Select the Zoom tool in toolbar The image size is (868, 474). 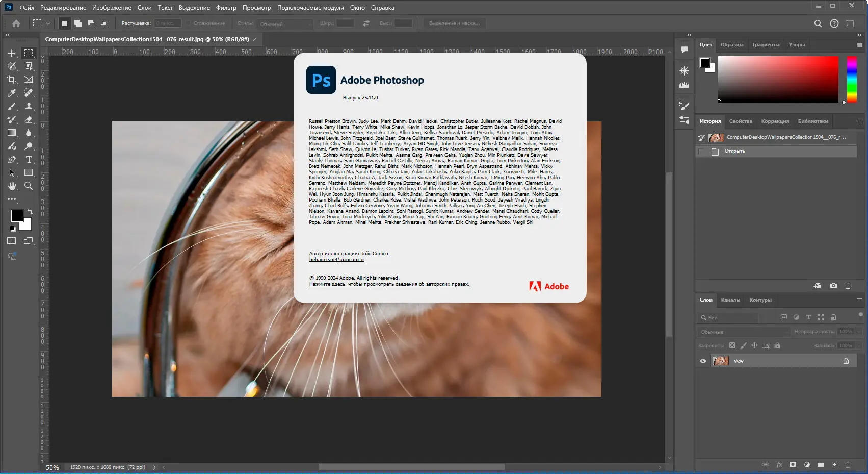(29, 186)
